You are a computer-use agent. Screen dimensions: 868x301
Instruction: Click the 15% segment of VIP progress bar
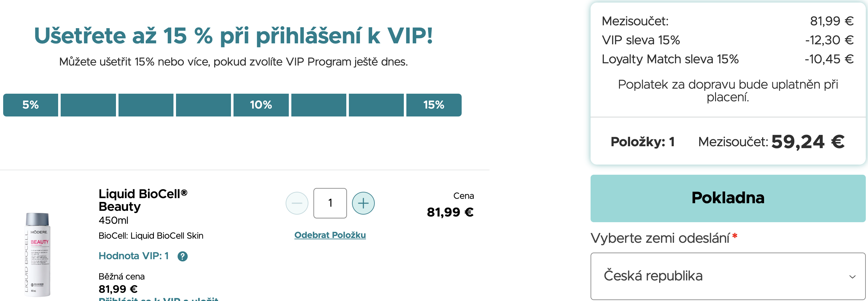pyautogui.click(x=433, y=105)
